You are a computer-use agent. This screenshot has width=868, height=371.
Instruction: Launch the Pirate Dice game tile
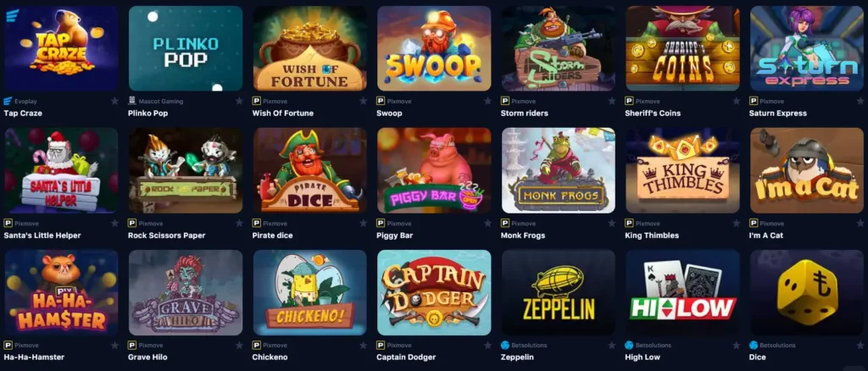tap(310, 170)
